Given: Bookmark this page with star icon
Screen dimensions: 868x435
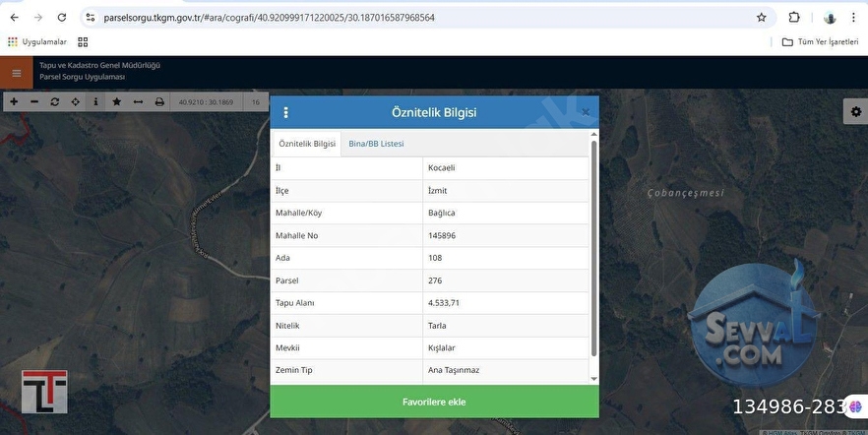Looking at the screenshot, I should click(762, 18).
